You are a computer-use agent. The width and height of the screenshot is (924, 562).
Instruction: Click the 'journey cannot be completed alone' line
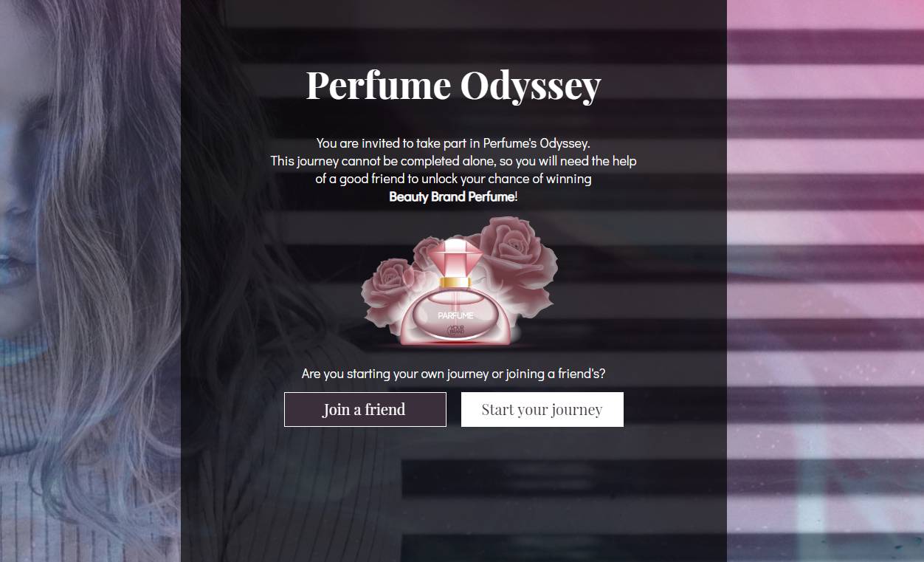pyautogui.click(x=453, y=161)
